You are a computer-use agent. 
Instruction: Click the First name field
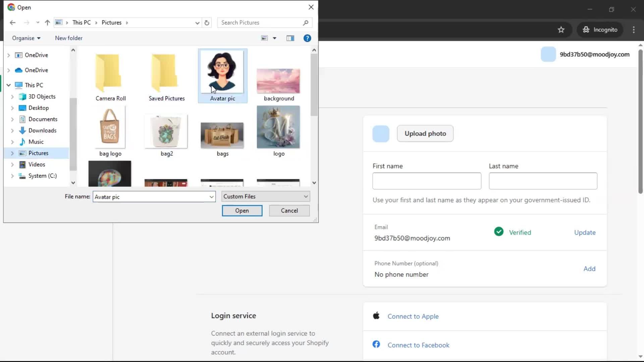pos(427,181)
